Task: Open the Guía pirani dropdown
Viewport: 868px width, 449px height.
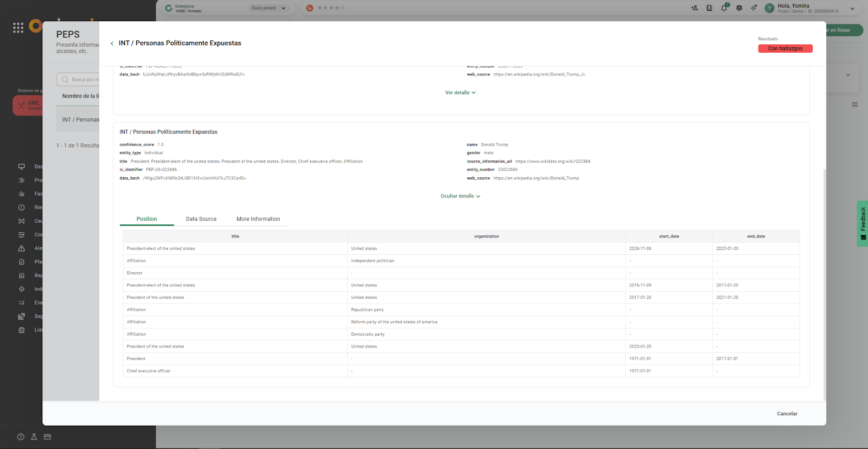Action: 268,8
